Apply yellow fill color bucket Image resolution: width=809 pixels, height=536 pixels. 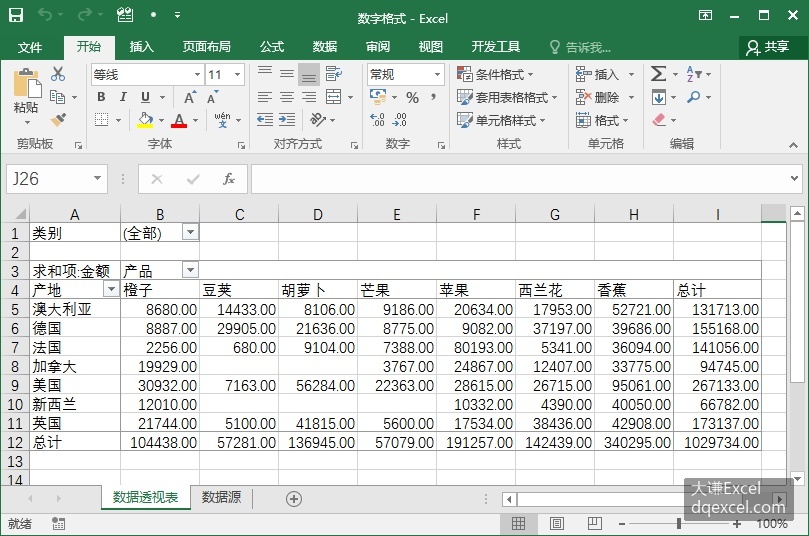click(145, 120)
